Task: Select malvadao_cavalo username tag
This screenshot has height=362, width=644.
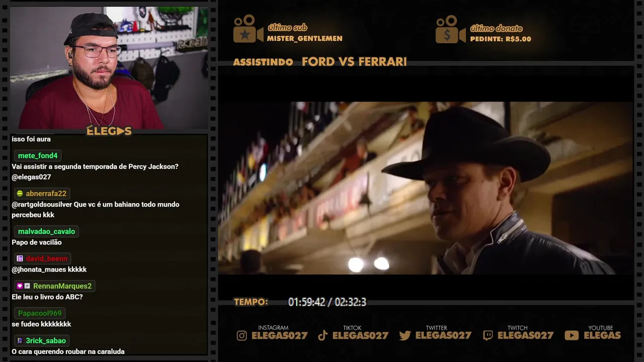Action: pyautogui.click(x=46, y=231)
